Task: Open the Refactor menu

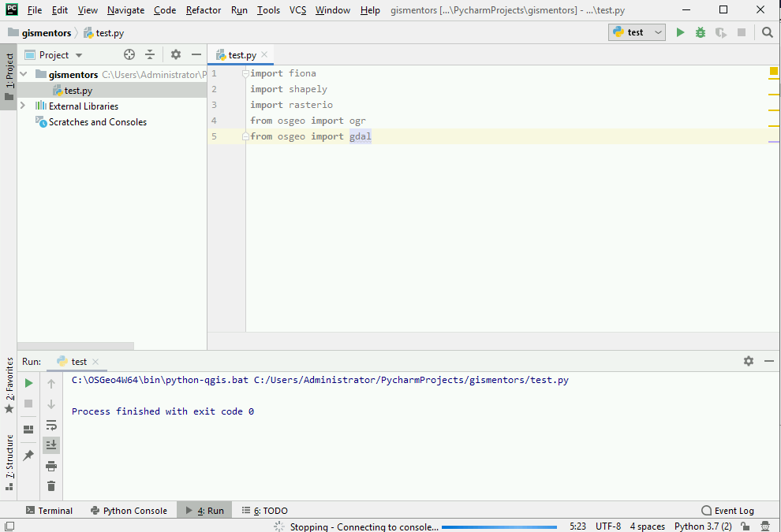Action: tap(204, 10)
